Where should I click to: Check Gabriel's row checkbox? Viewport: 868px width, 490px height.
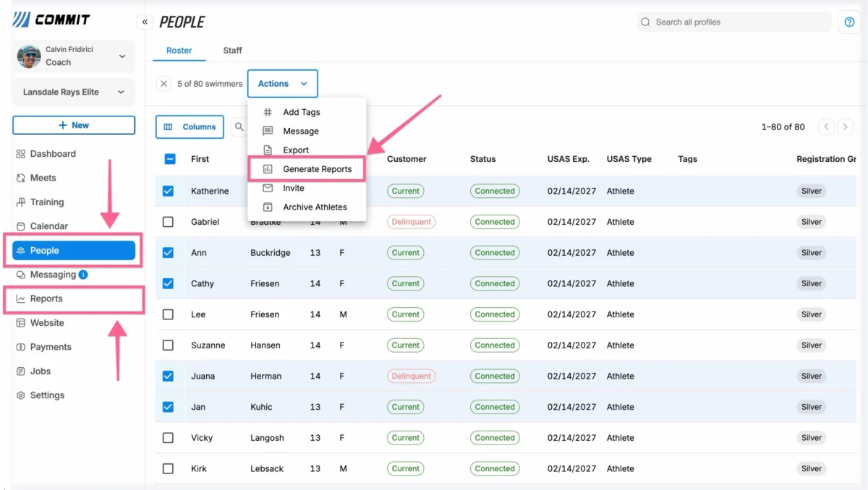click(x=168, y=222)
